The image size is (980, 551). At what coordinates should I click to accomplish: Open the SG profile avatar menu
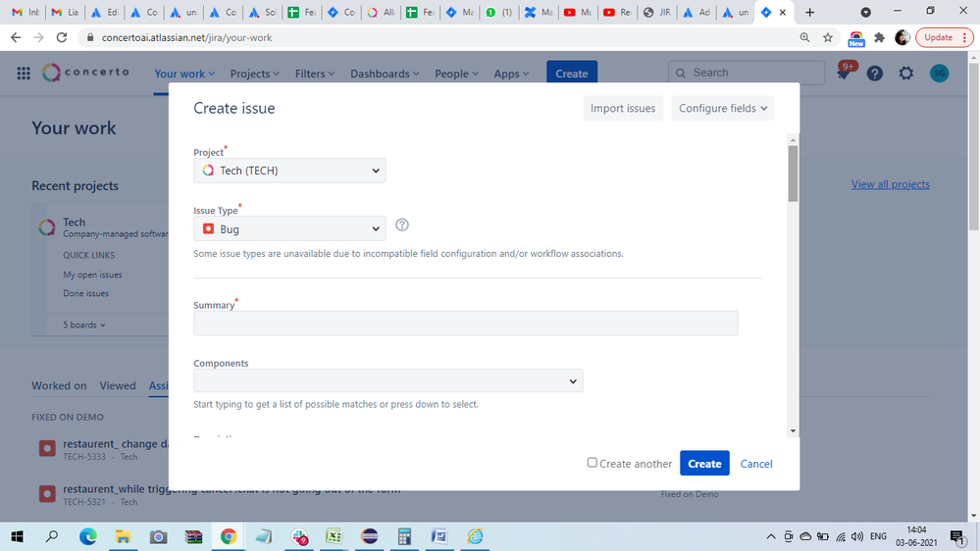coord(939,74)
